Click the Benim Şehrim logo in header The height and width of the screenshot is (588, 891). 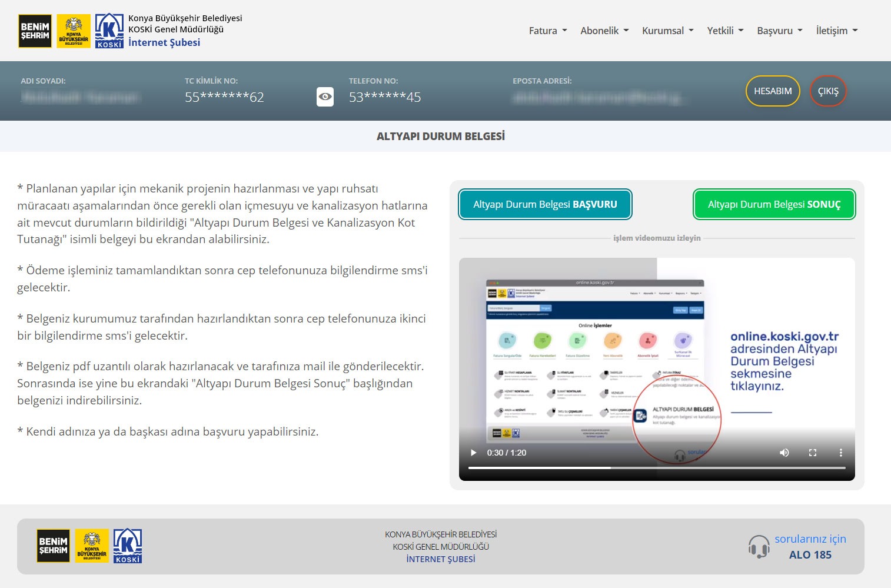pos(35,31)
